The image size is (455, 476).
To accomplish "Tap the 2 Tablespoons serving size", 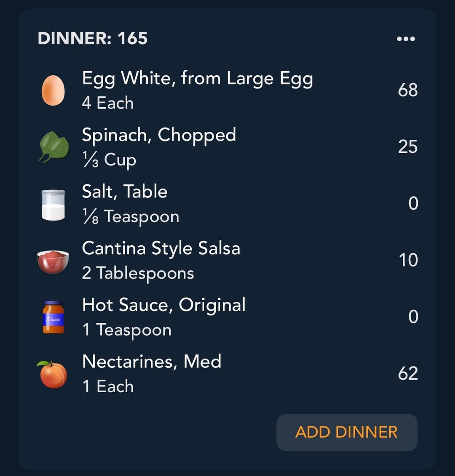I will (138, 273).
